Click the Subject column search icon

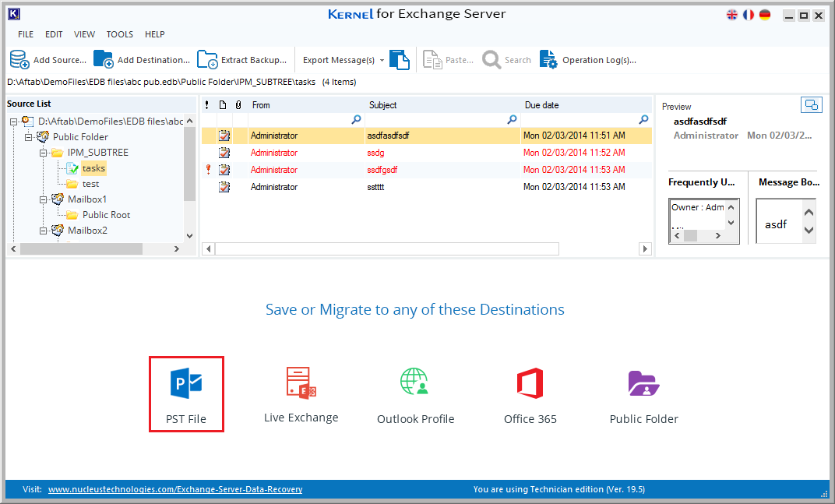(x=512, y=120)
